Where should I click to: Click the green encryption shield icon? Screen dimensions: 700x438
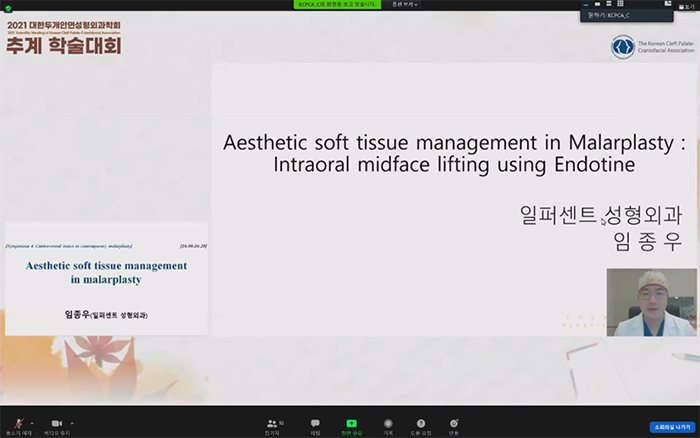(x=8, y=8)
